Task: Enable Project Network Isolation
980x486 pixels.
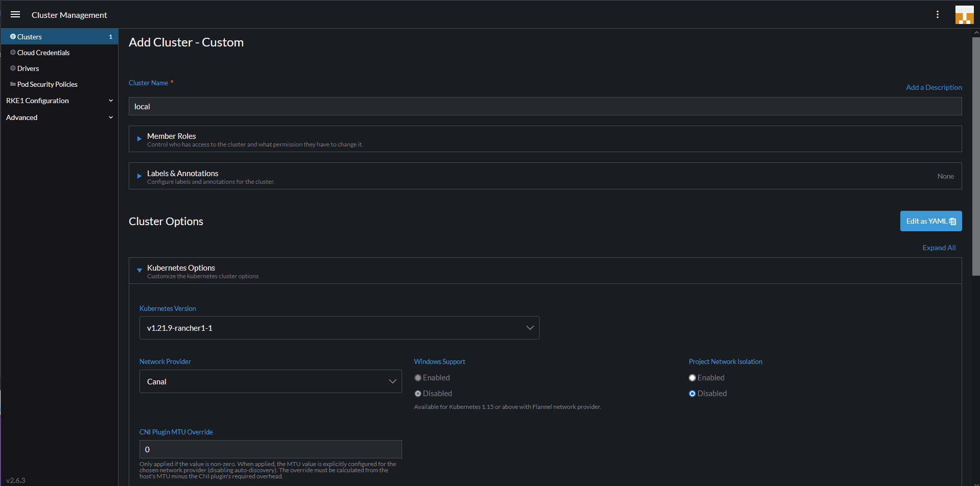Action: click(692, 378)
